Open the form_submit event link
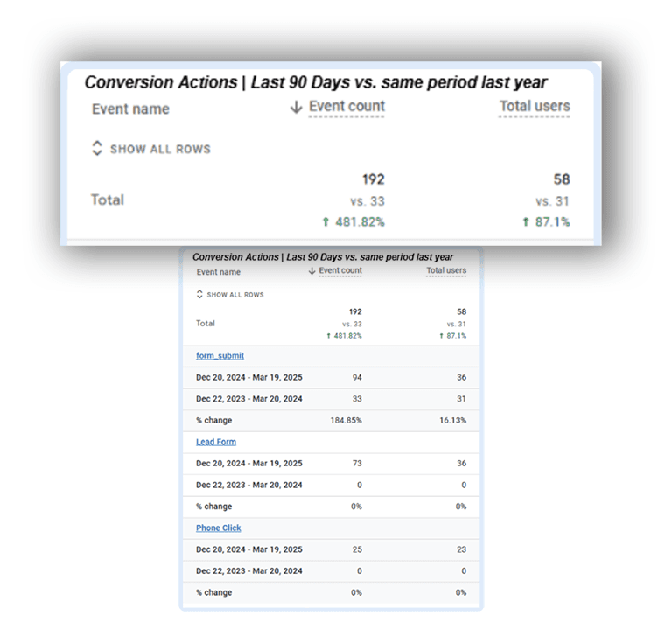Viewport: 665px width, 644px height. [x=220, y=356]
